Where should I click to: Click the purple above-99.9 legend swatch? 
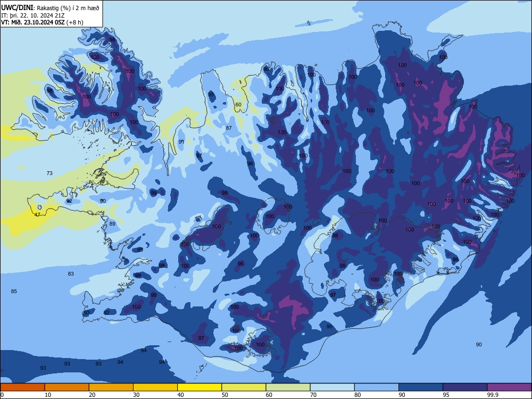509,387
